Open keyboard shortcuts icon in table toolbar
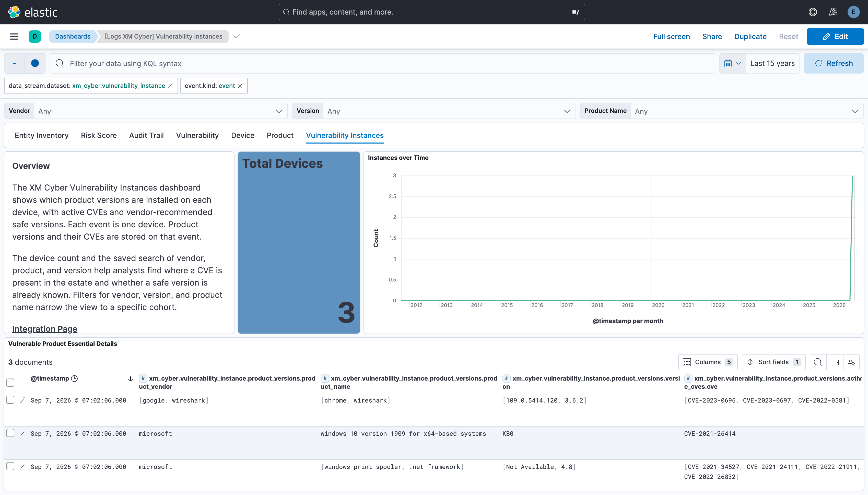The image size is (868, 495). pyautogui.click(x=835, y=362)
